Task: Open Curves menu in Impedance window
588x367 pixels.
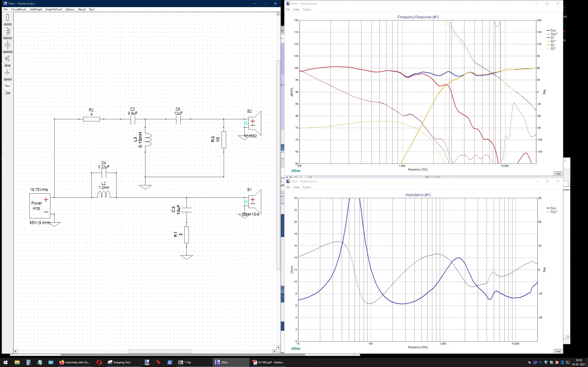Action: pyautogui.click(x=307, y=187)
